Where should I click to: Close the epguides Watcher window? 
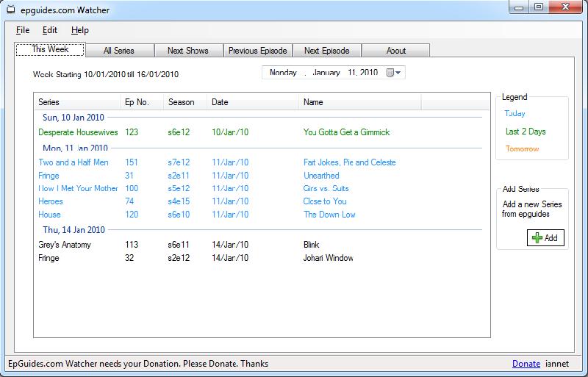point(566,7)
